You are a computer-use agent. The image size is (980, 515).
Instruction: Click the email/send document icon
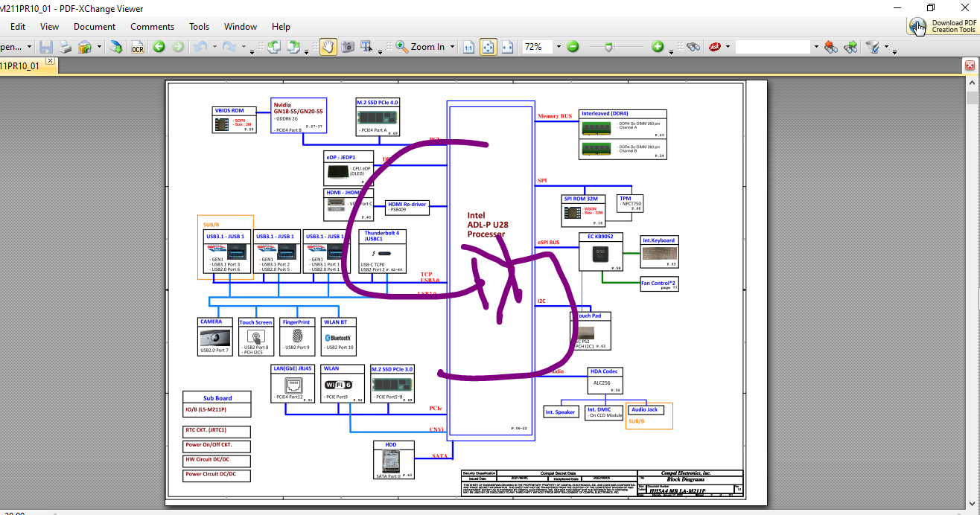tap(84, 47)
